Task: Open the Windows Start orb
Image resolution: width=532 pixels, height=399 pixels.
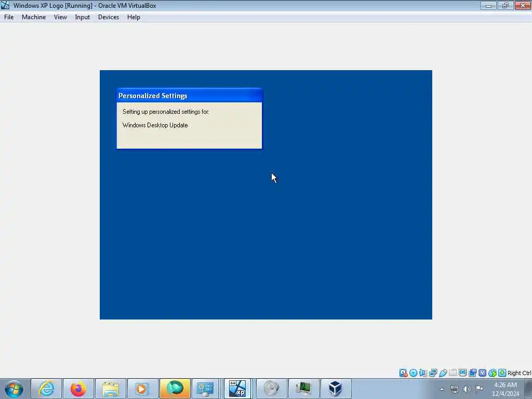Action: 14,389
